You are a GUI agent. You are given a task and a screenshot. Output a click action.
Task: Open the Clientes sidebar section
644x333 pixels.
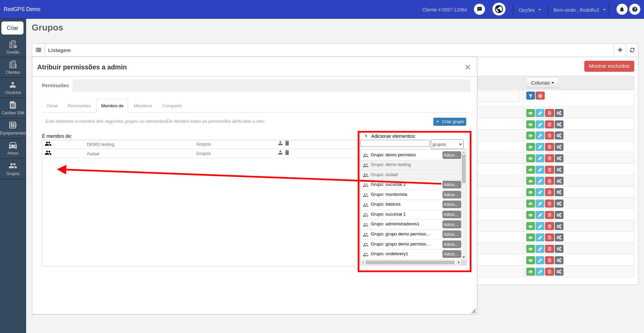pyautogui.click(x=13, y=67)
